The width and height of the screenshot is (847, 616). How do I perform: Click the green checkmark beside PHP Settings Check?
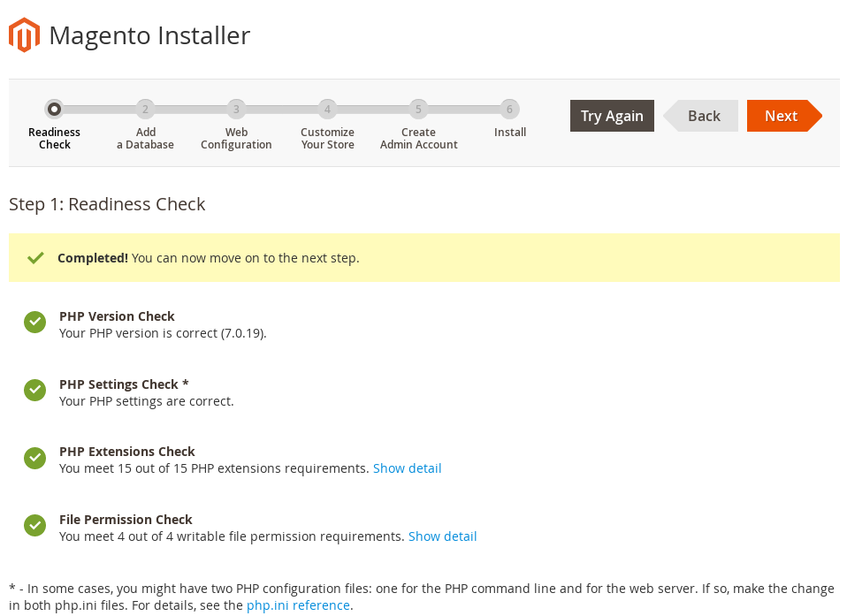(x=35, y=391)
